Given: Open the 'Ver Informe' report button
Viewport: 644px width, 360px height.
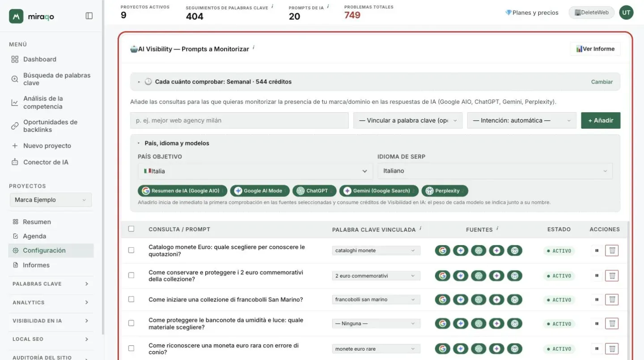Looking at the screenshot, I should tap(595, 49).
